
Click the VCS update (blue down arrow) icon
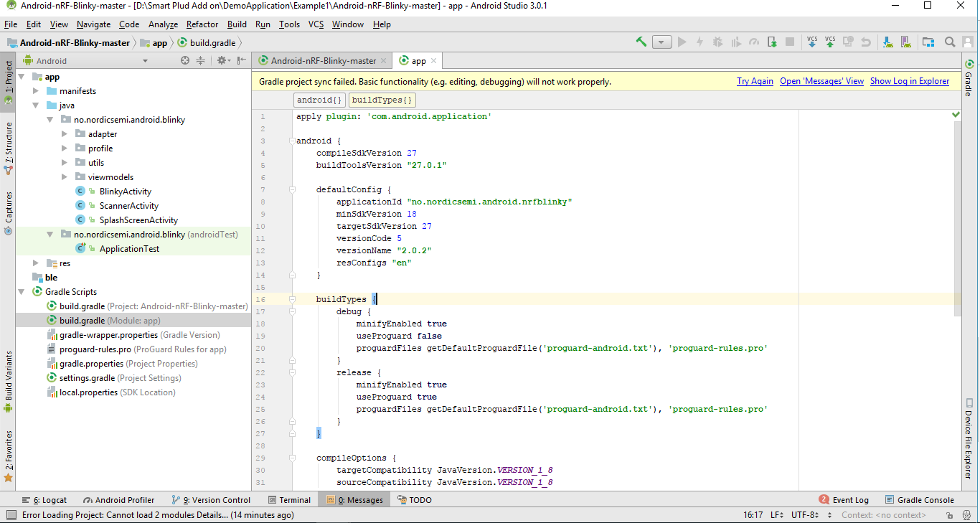pos(812,42)
